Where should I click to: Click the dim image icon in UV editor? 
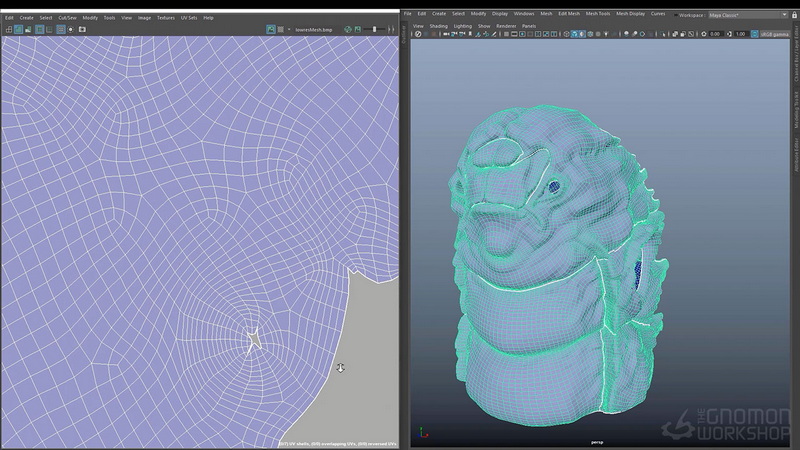coord(358,30)
